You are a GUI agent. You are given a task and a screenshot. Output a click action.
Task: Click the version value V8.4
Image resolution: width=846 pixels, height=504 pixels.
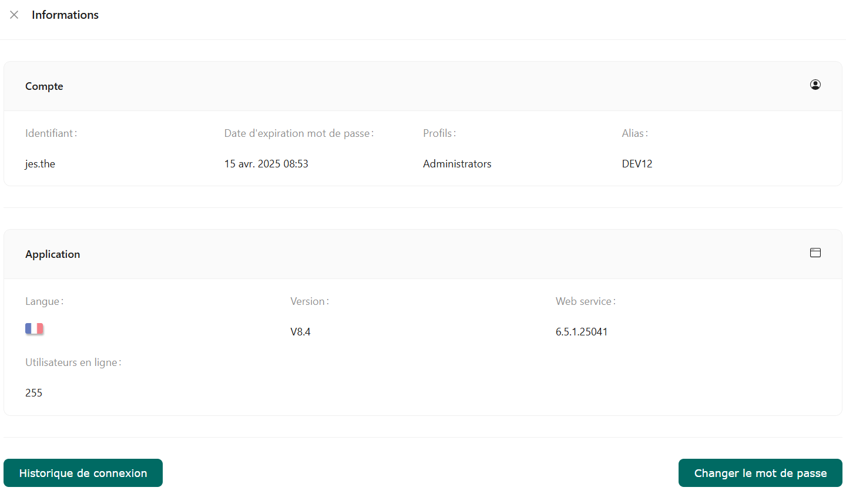click(x=300, y=332)
